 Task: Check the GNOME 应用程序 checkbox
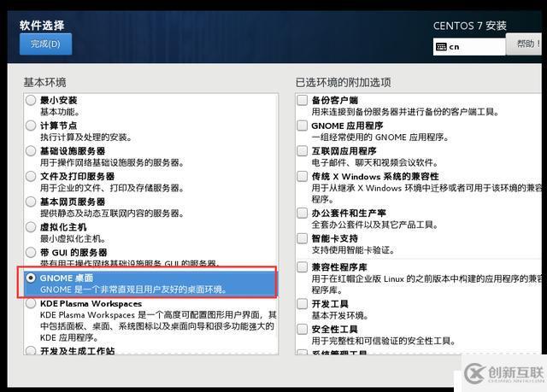tap(302, 126)
